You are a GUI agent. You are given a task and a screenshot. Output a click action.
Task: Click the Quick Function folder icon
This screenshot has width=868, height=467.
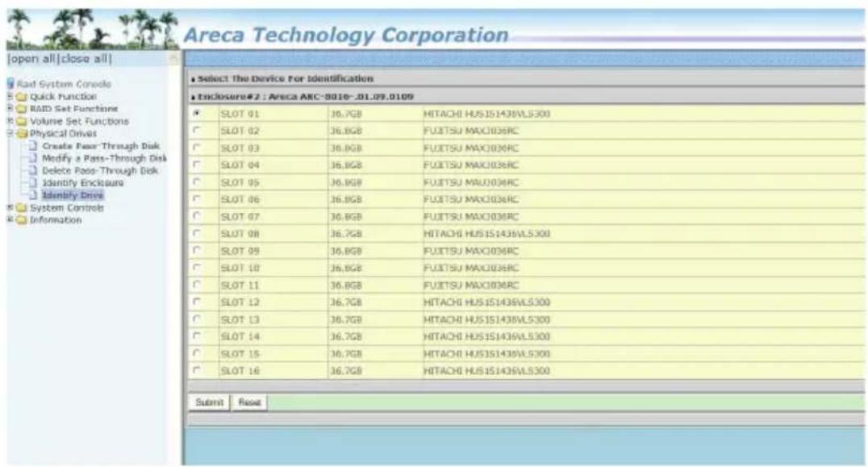click(x=22, y=97)
